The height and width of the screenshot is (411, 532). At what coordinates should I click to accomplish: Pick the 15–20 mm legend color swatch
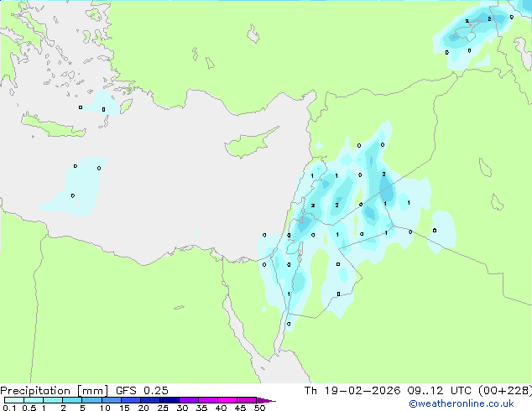130,400
